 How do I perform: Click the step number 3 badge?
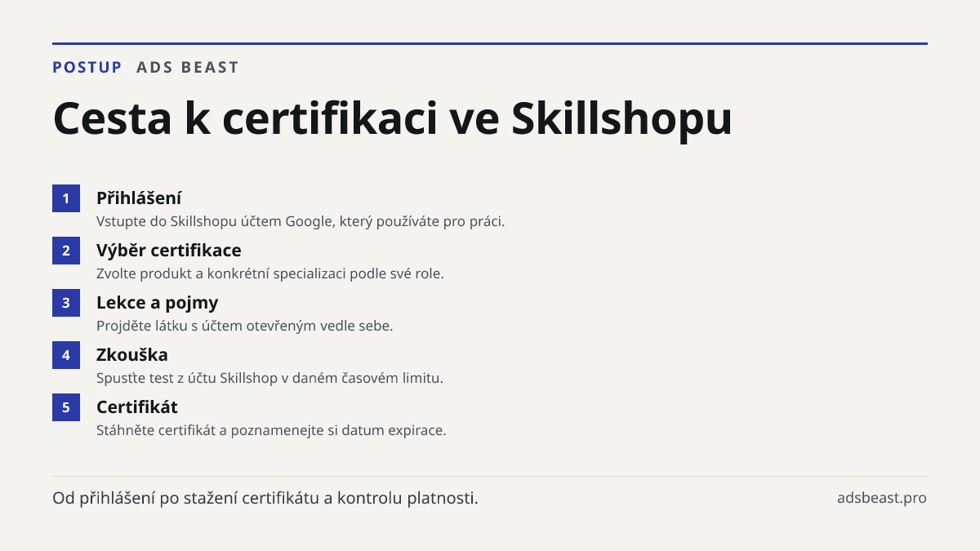(66, 303)
